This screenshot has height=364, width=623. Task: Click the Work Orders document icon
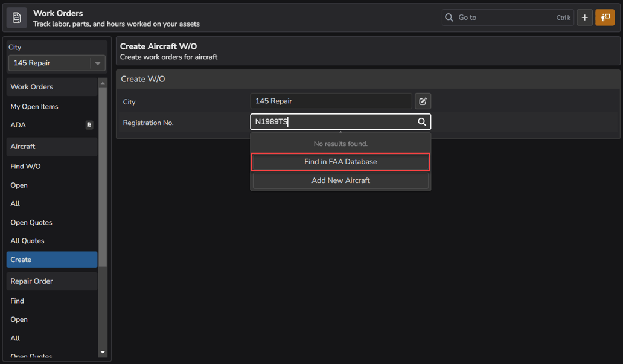tap(17, 18)
